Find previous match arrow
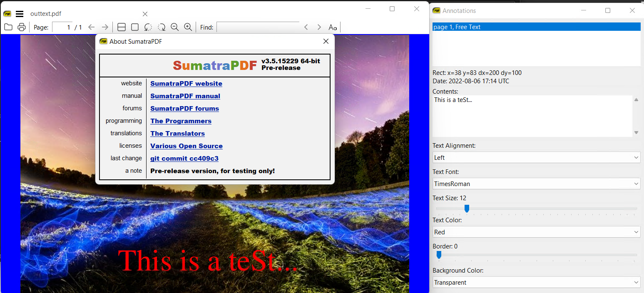 (306, 27)
